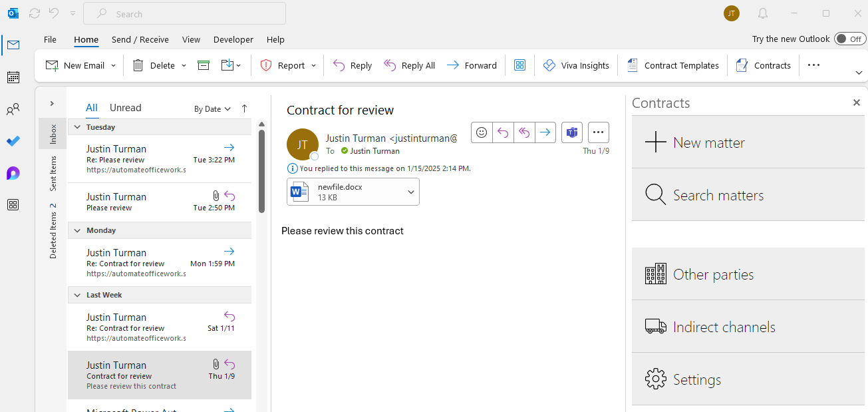Open the People contacts icon
868x412 pixels.
(13, 109)
